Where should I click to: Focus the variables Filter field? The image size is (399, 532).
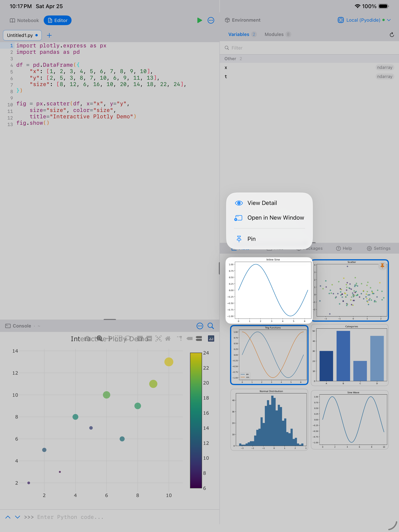(x=309, y=48)
